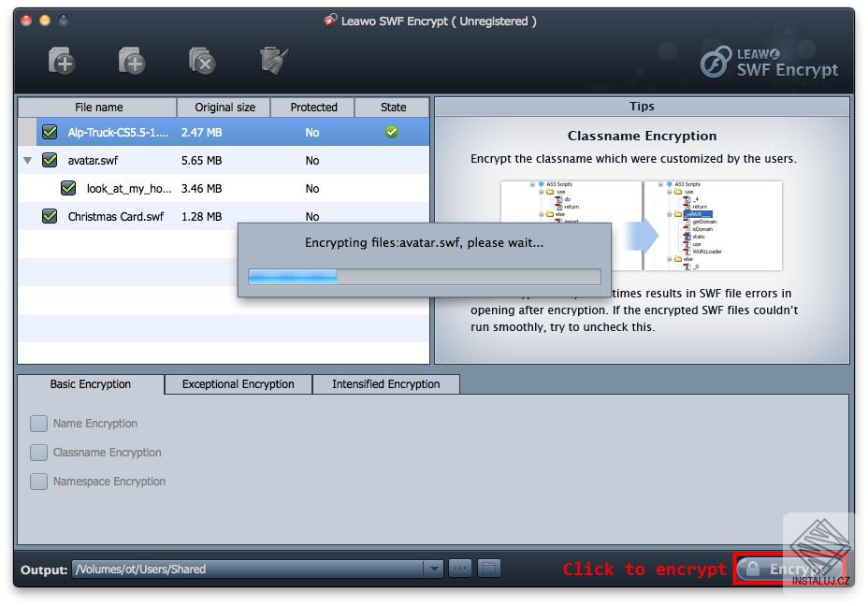Image resolution: width=868 pixels, height=606 pixels.
Task: Select the Christmas Card.swf file name
Action: tap(116, 216)
